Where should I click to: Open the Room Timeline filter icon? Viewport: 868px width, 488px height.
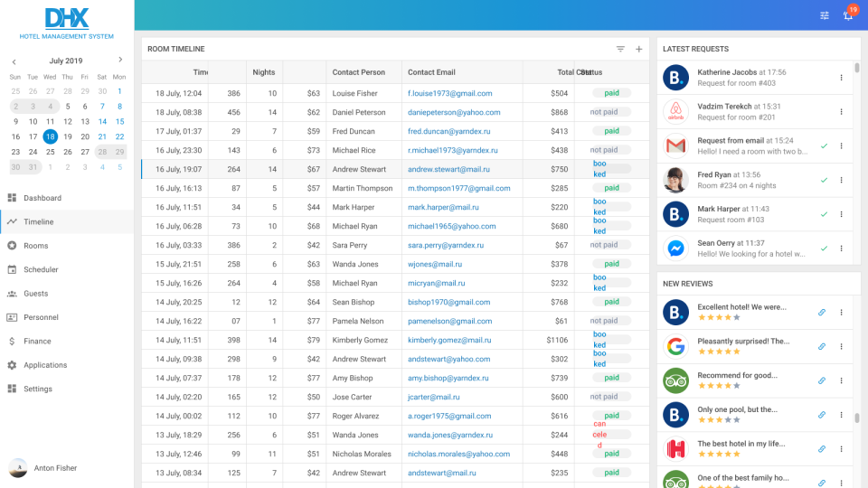(620, 49)
